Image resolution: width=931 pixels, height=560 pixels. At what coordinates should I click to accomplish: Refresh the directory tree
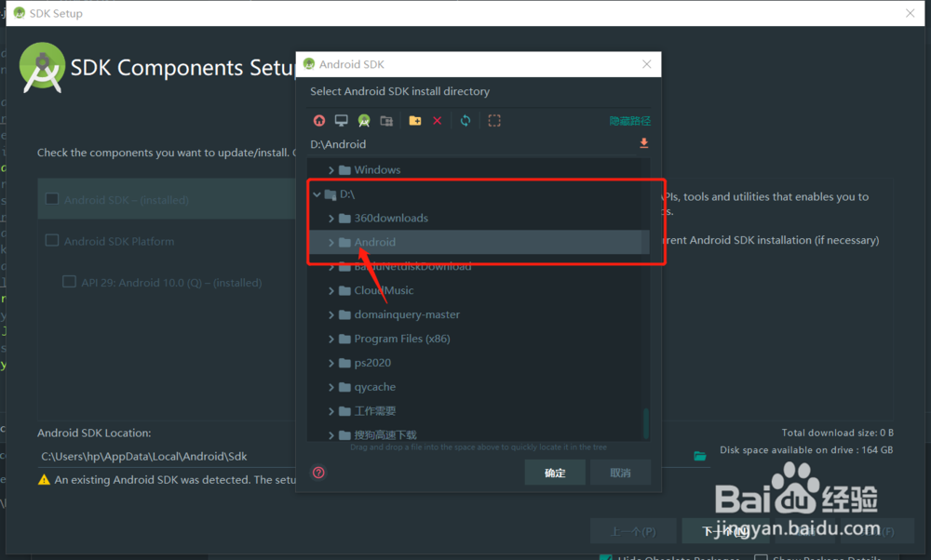465,120
